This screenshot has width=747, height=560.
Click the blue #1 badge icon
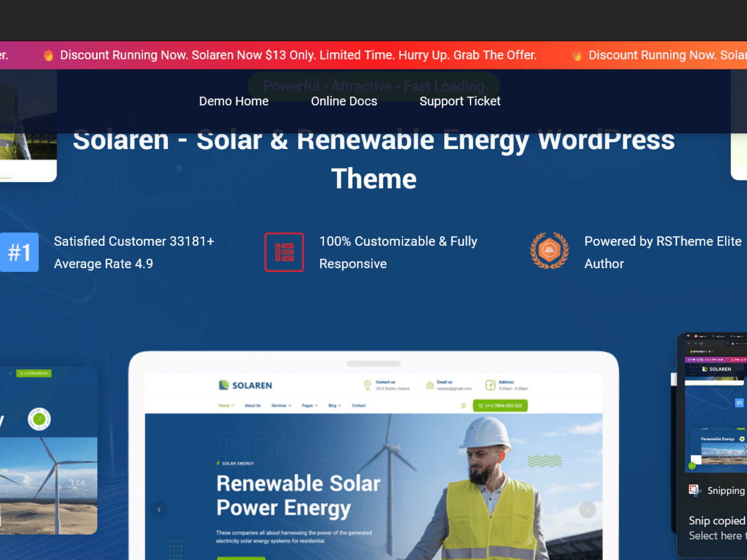point(19,253)
